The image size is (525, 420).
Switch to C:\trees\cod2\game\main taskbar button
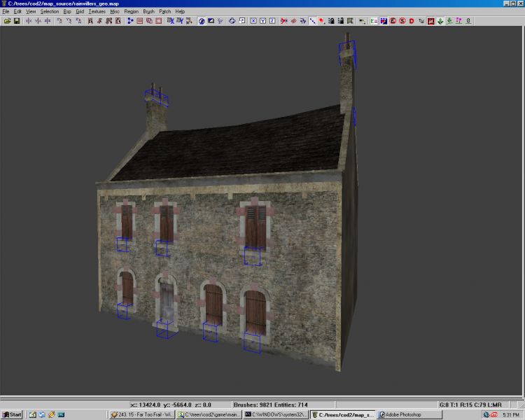209,414
